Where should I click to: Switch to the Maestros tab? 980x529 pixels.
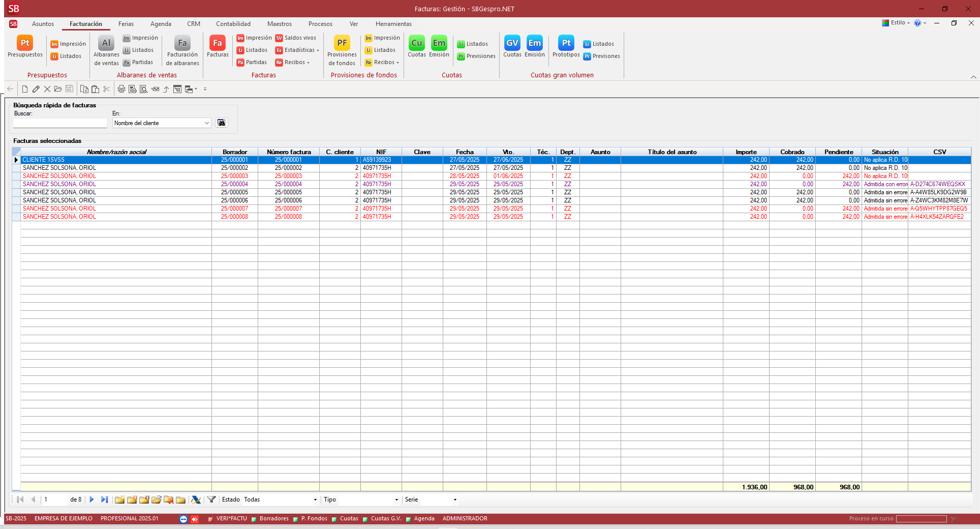279,24
